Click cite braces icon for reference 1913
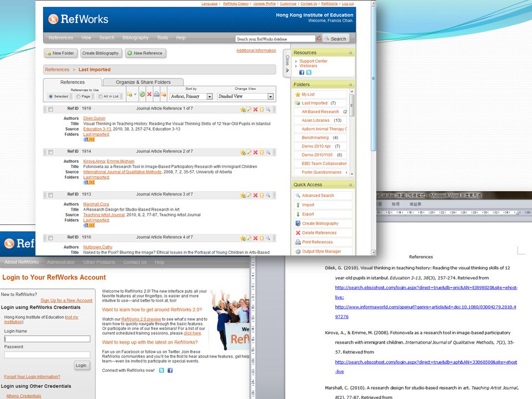 pos(262,196)
